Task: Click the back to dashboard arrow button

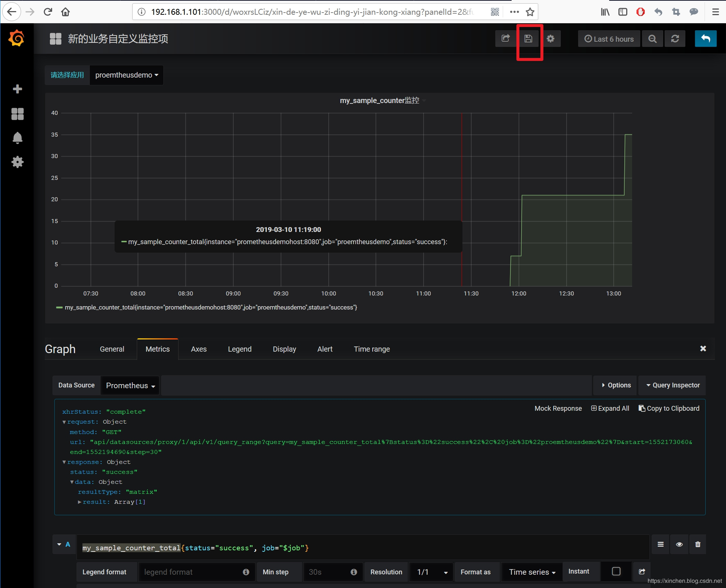Action: point(705,39)
